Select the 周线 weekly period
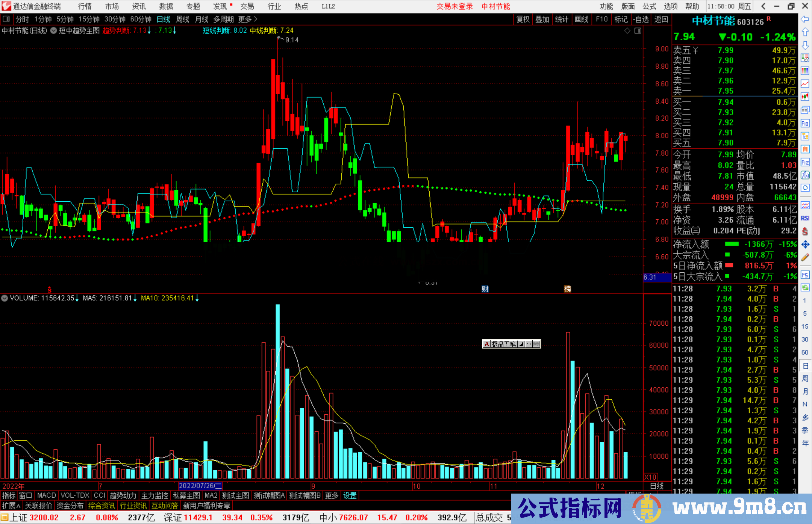Viewport: 812px width, 524px height. (x=183, y=19)
